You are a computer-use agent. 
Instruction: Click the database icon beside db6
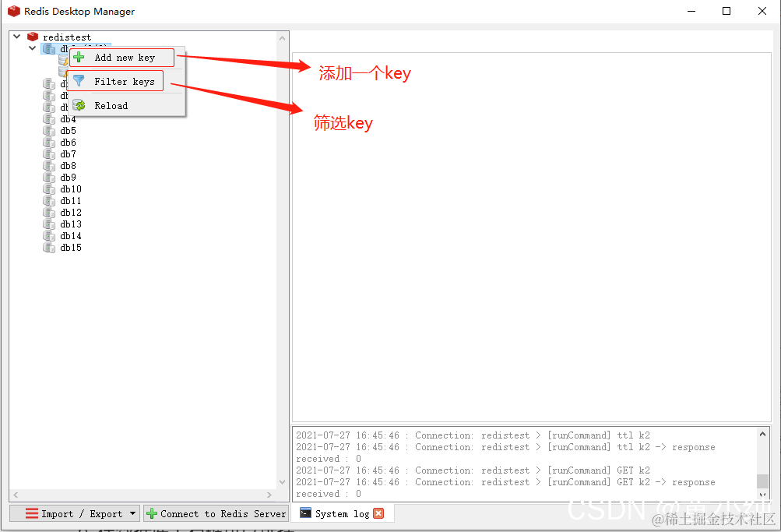[x=49, y=143]
